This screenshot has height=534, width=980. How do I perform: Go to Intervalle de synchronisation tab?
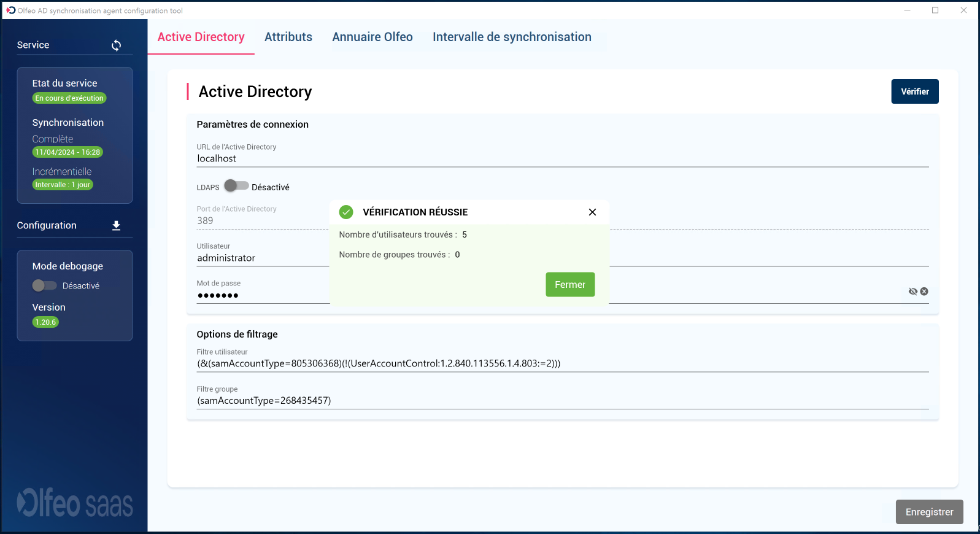tap(511, 37)
